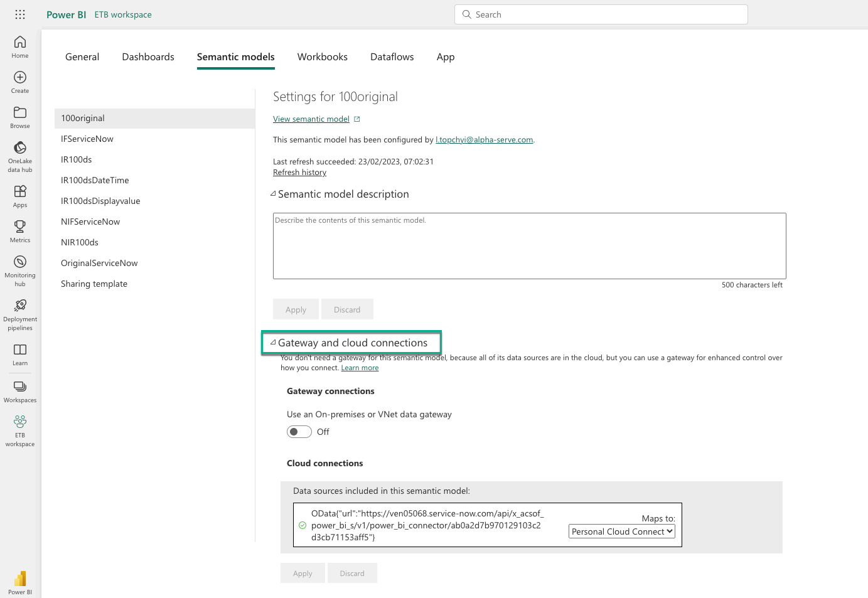Open the Refresh history link
Image resolution: width=868 pixels, height=598 pixels.
[299, 173]
